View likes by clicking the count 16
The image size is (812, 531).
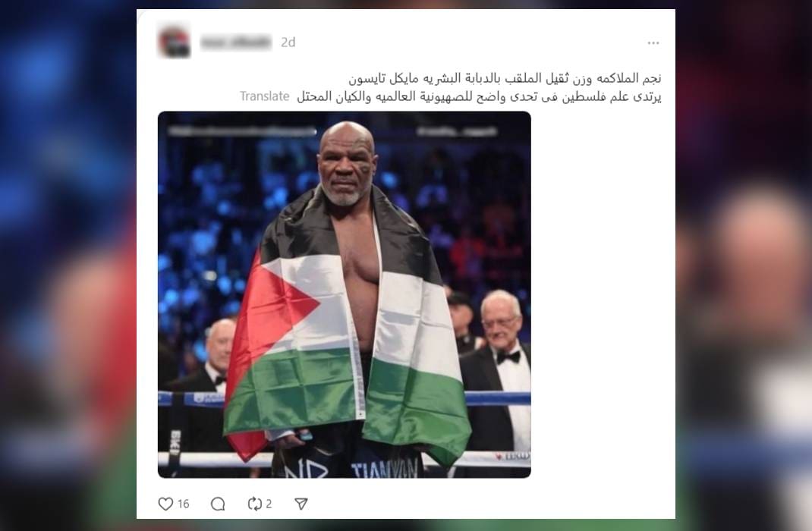pyautogui.click(x=184, y=504)
